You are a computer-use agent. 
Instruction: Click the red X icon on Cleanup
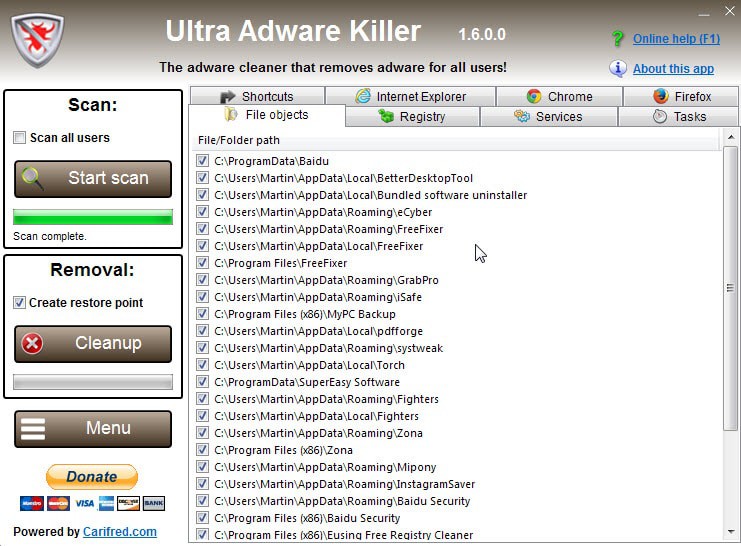(32, 344)
